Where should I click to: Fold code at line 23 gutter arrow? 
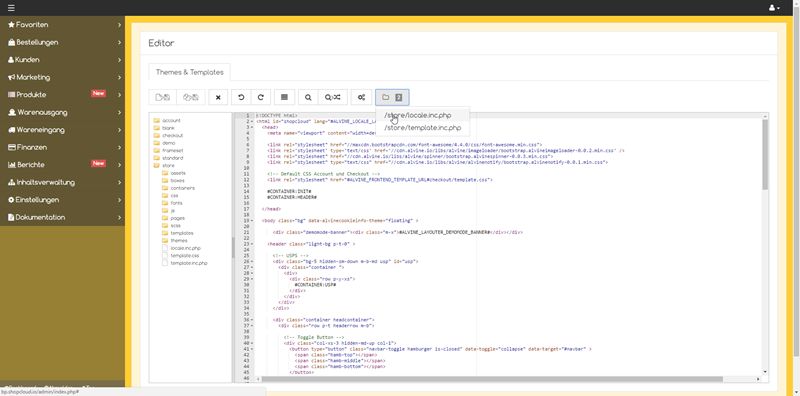[x=253, y=244]
